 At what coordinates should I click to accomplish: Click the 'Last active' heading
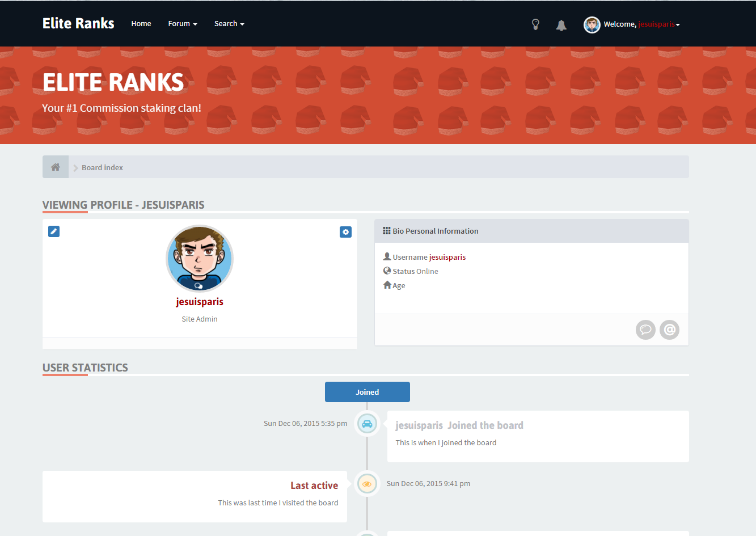coord(314,486)
